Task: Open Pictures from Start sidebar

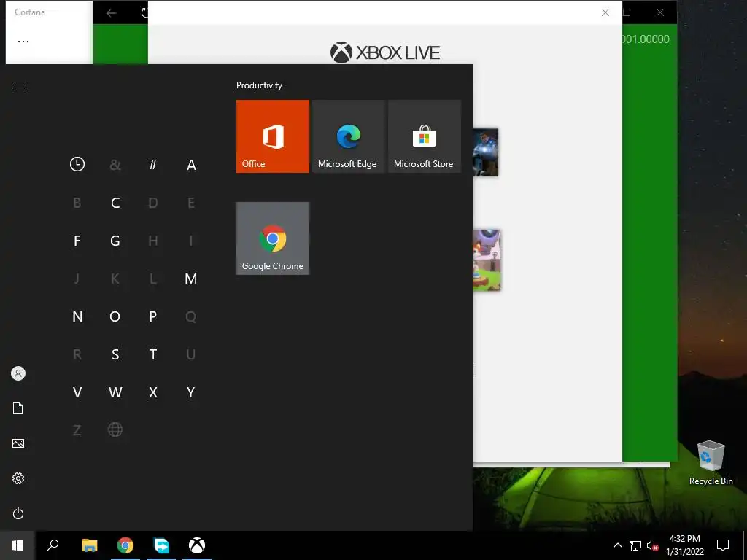Action: click(18, 443)
